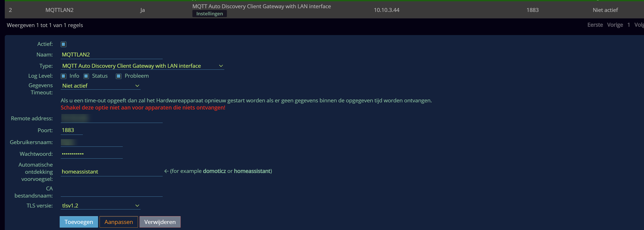Click the Poort field showing 1883

tap(72, 130)
